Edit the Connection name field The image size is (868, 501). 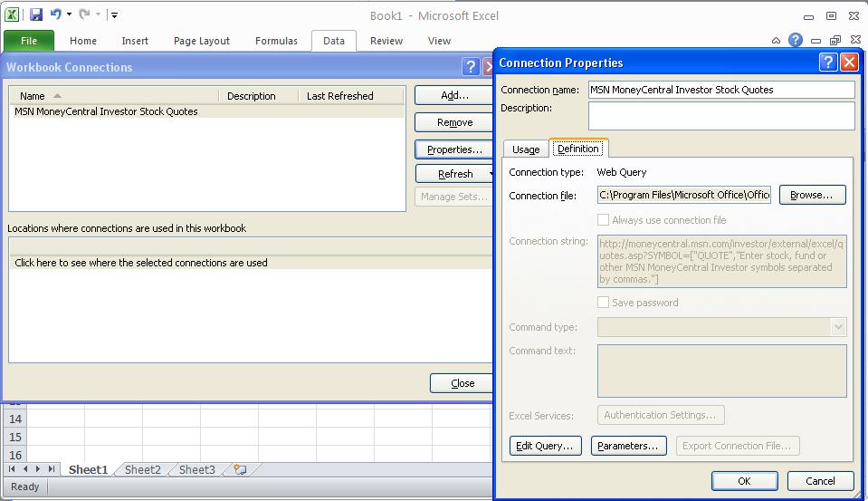pos(721,90)
